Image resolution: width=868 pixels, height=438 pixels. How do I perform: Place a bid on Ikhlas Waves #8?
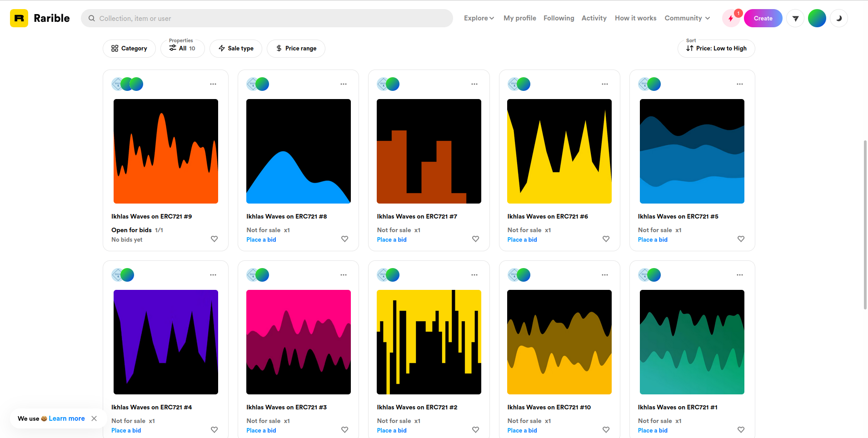[261, 240]
